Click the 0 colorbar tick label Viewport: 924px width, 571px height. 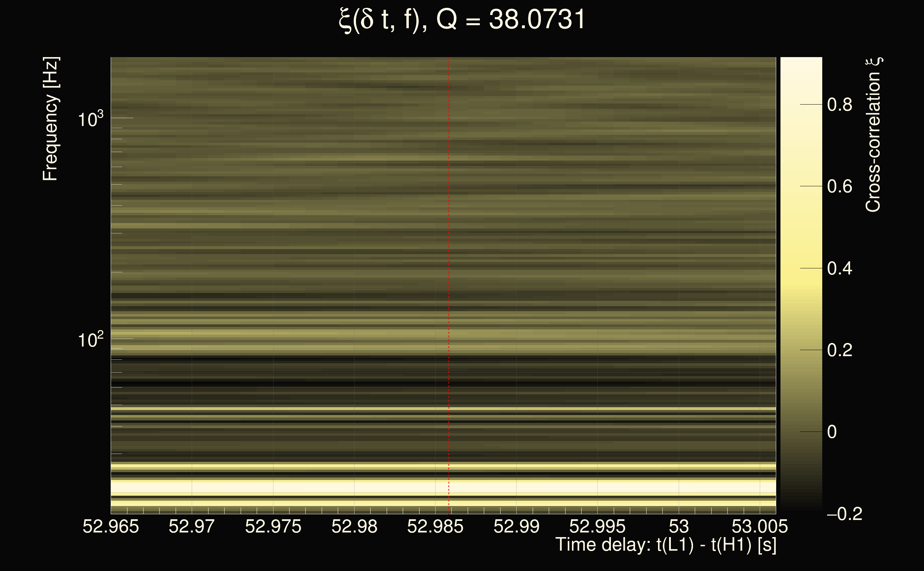(832, 432)
